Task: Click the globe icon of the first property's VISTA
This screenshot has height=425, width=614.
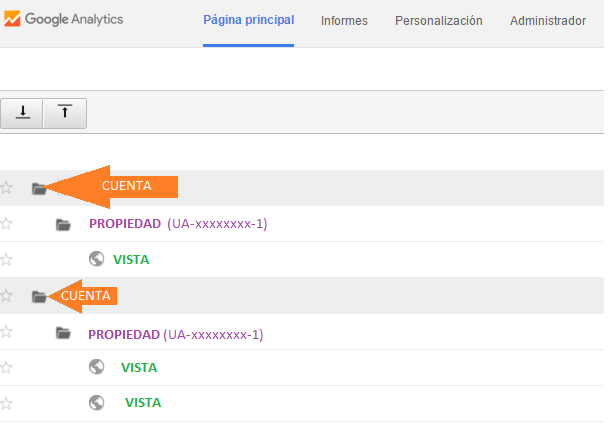Action: [97, 259]
